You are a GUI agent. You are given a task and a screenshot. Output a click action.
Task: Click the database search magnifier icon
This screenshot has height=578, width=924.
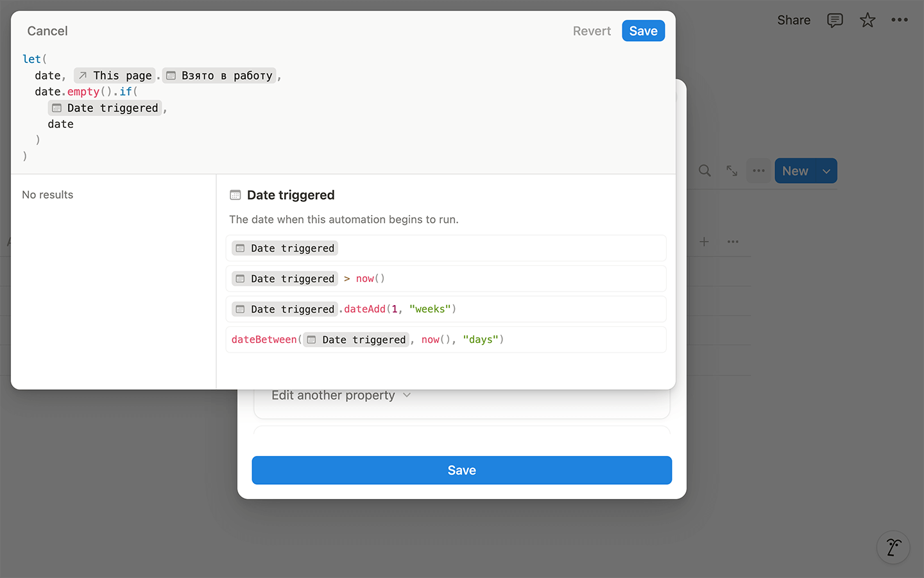705,171
